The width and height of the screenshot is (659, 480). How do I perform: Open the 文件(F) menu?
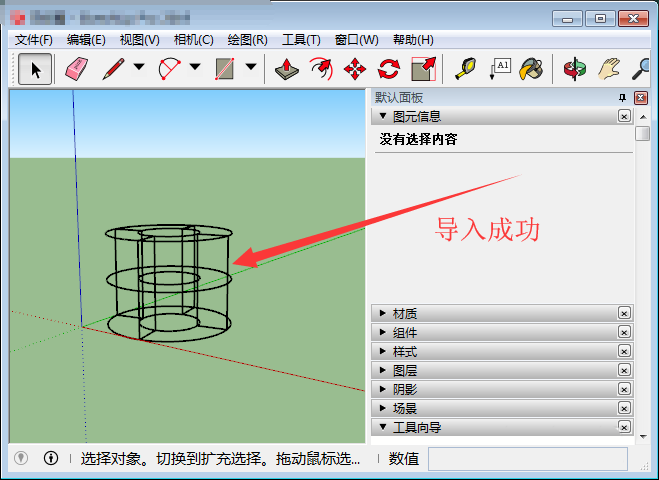click(x=34, y=40)
